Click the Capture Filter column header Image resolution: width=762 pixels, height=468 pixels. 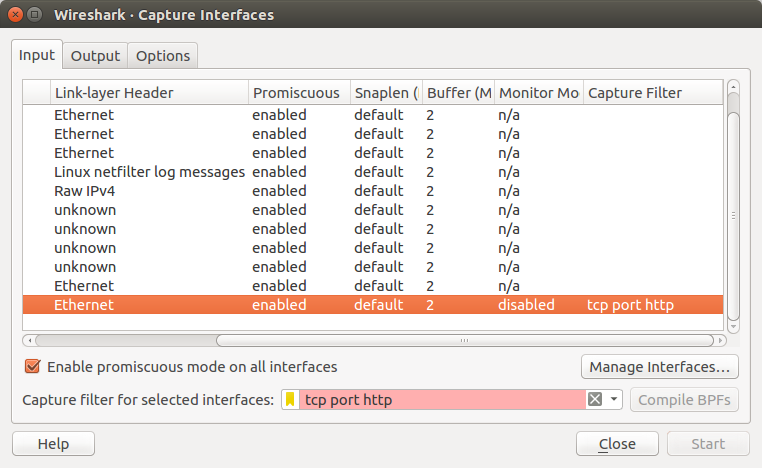click(653, 93)
